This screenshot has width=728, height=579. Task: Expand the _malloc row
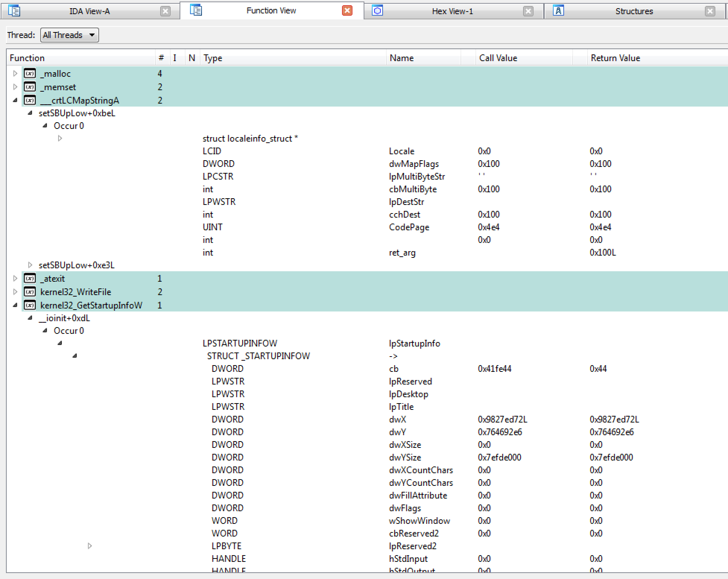click(15, 73)
